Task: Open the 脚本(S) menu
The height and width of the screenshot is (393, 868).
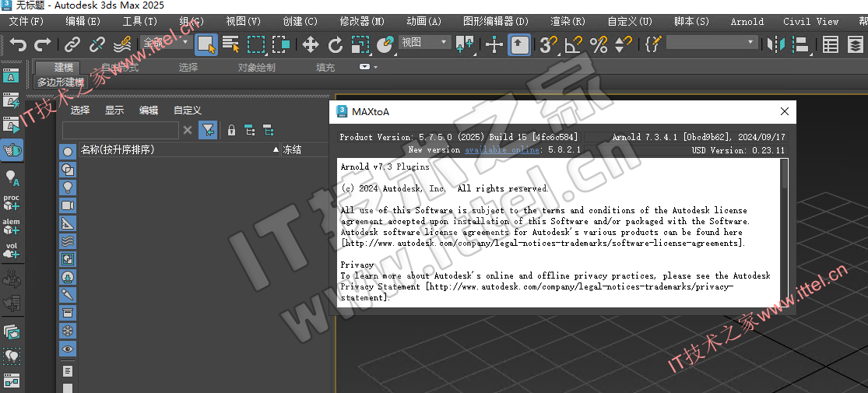Action: [x=691, y=22]
